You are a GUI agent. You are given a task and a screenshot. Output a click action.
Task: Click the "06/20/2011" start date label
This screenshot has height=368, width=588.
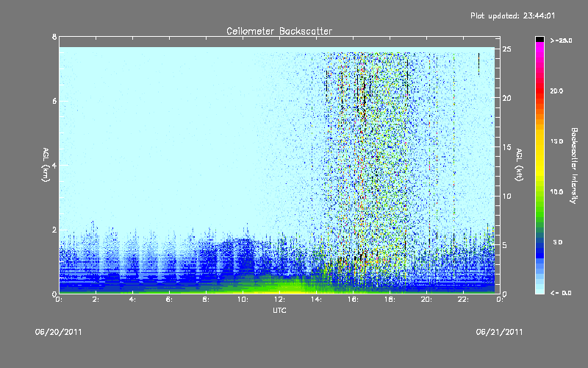click(x=59, y=332)
